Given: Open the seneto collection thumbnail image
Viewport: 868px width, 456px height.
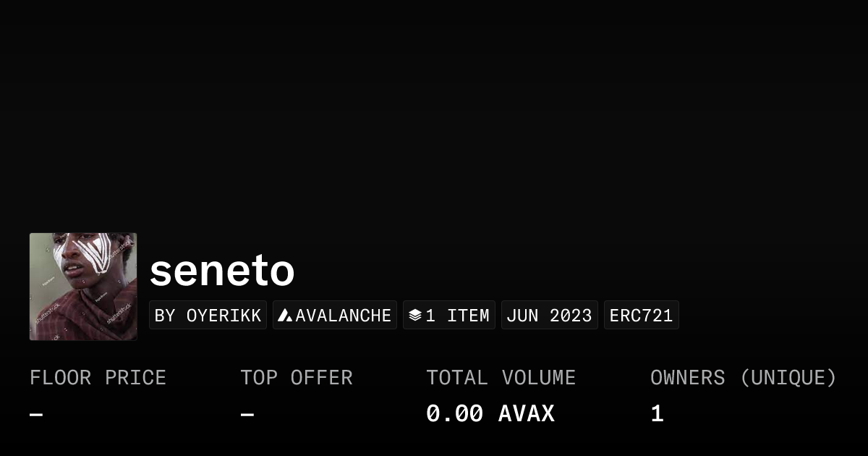Looking at the screenshot, I should 83,287.
